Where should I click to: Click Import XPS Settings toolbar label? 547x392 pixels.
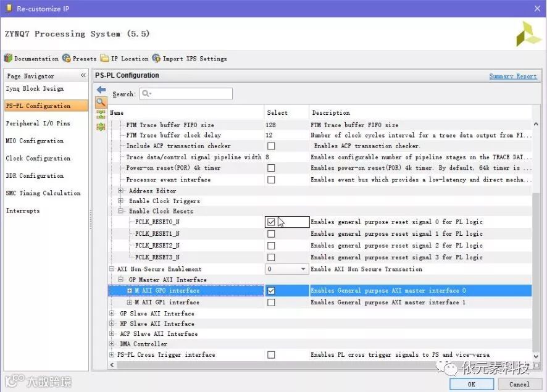click(x=194, y=59)
